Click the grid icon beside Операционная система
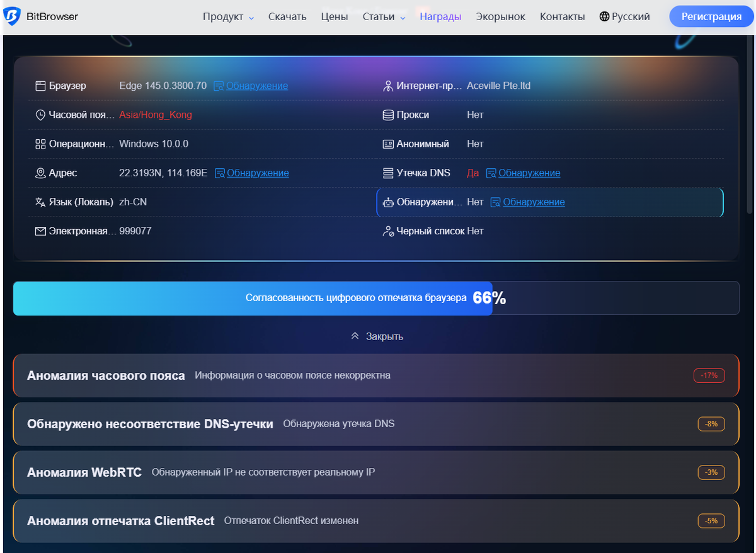Viewport: 756px width, 553px height. tap(40, 144)
